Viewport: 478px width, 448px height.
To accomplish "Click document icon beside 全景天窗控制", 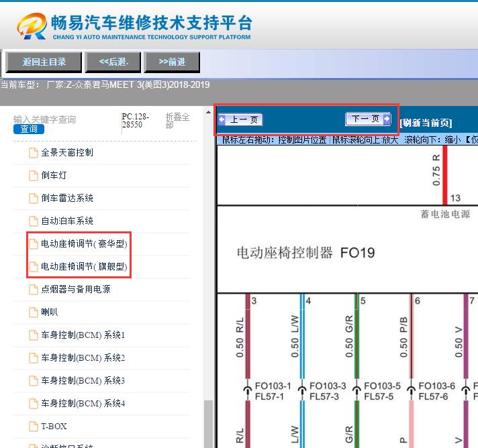I will [33, 153].
